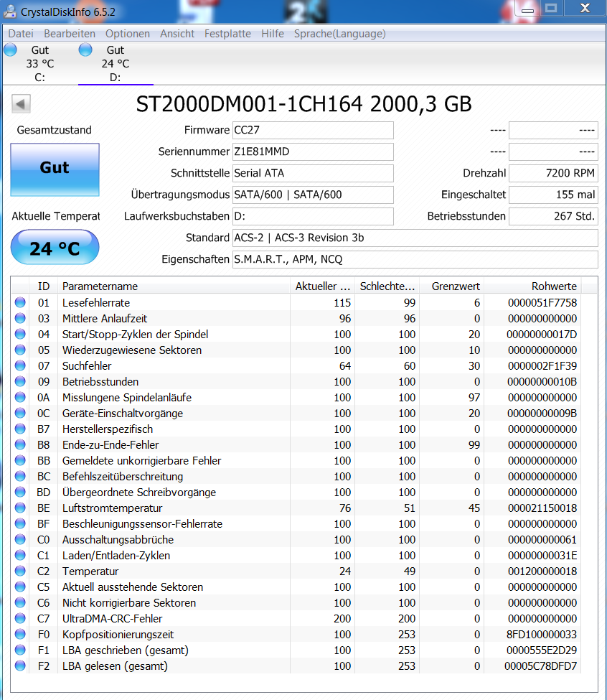Click status orb of Nicht korrigierbare Sektoren
This screenshot has height=700, width=607.
coord(20,602)
